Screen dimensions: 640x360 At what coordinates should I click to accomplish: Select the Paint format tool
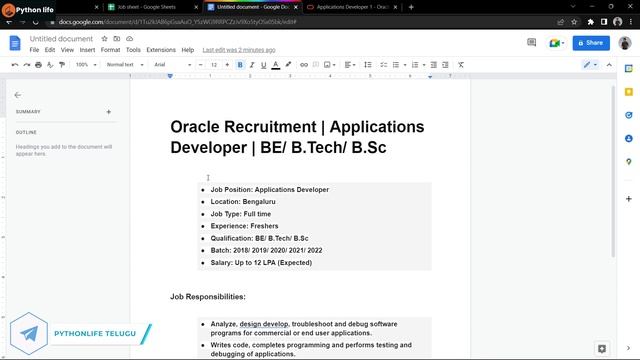[x=62, y=65]
